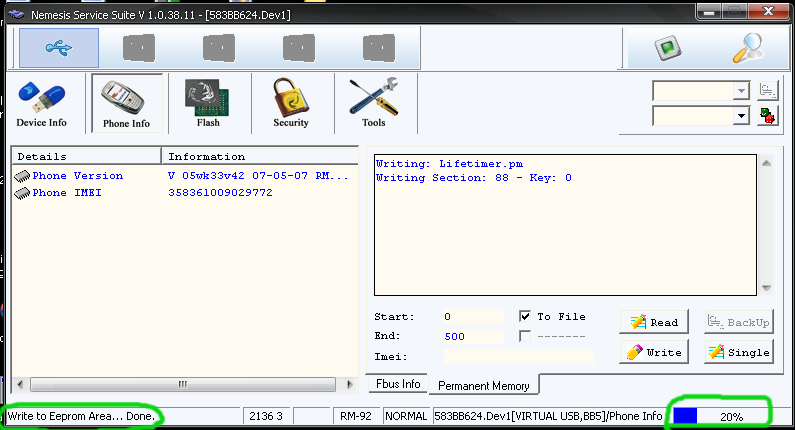This screenshot has width=795, height=430.
Task: Click the Imei input field
Action: (518, 356)
